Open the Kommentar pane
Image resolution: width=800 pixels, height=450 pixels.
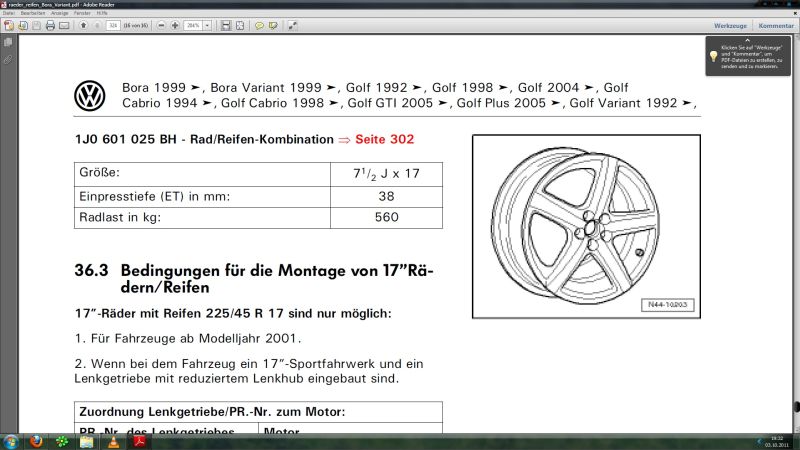pyautogui.click(x=776, y=26)
